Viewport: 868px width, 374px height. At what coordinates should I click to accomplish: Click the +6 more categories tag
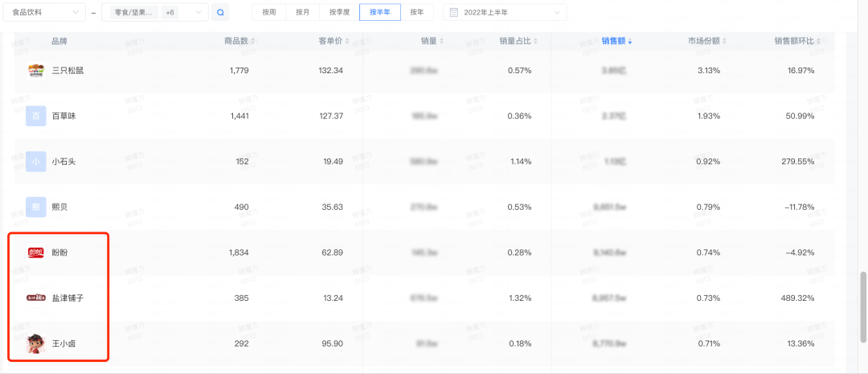(x=170, y=12)
